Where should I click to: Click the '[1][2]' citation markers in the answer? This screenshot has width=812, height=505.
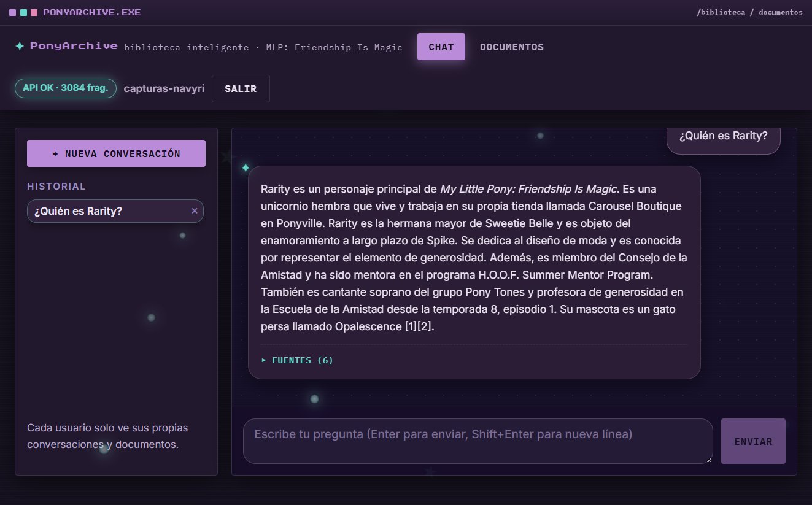(420, 326)
